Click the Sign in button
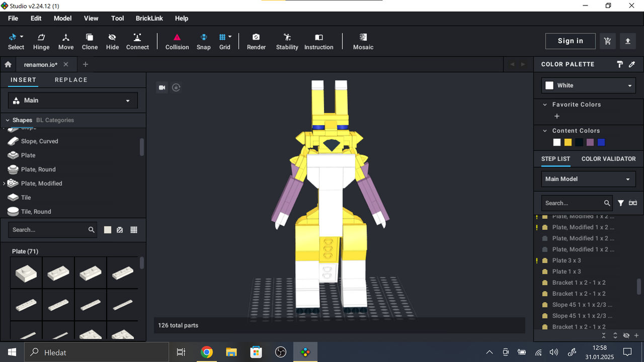644x362 pixels. pos(571,41)
